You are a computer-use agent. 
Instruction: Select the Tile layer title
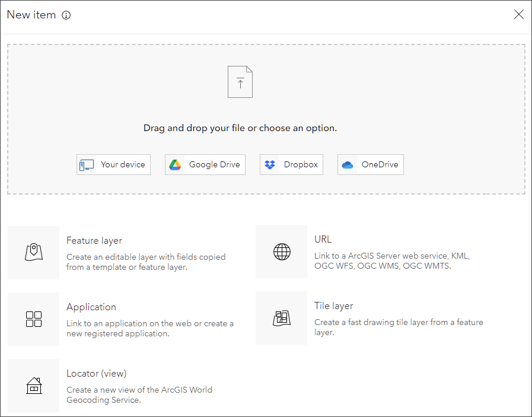[334, 306]
